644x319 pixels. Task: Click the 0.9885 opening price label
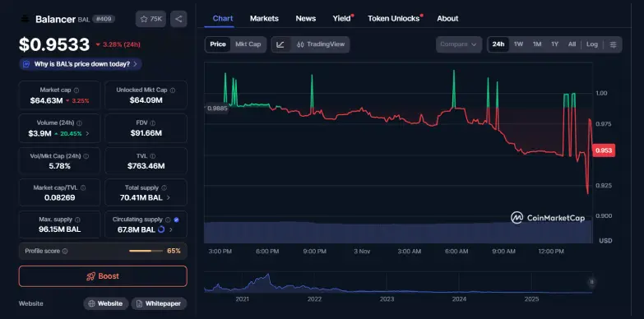(x=217, y=109)
